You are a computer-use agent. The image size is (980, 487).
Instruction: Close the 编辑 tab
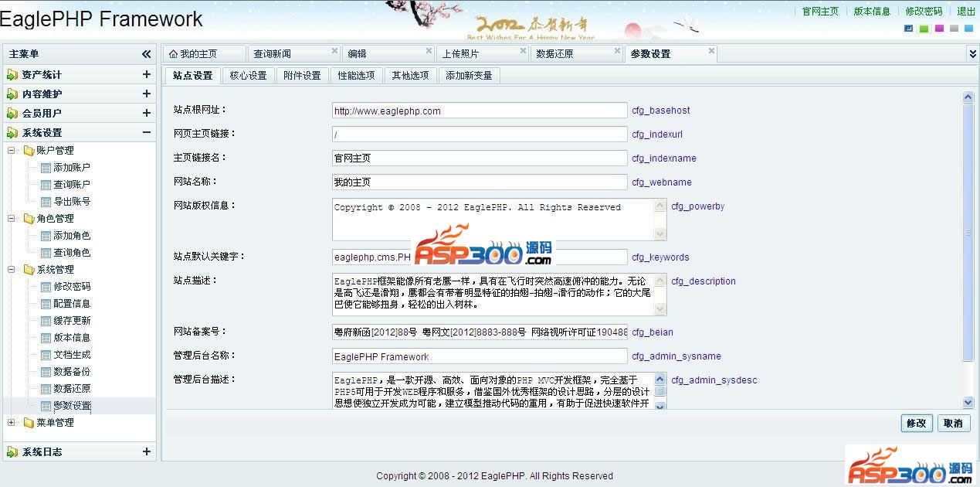click(x=429, y=52)
